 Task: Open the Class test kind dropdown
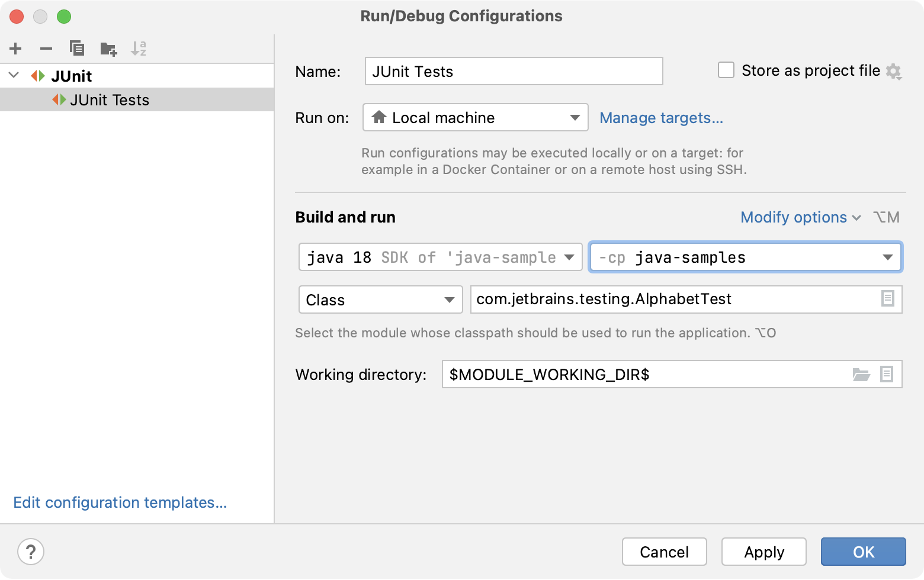tap(381, 299)
